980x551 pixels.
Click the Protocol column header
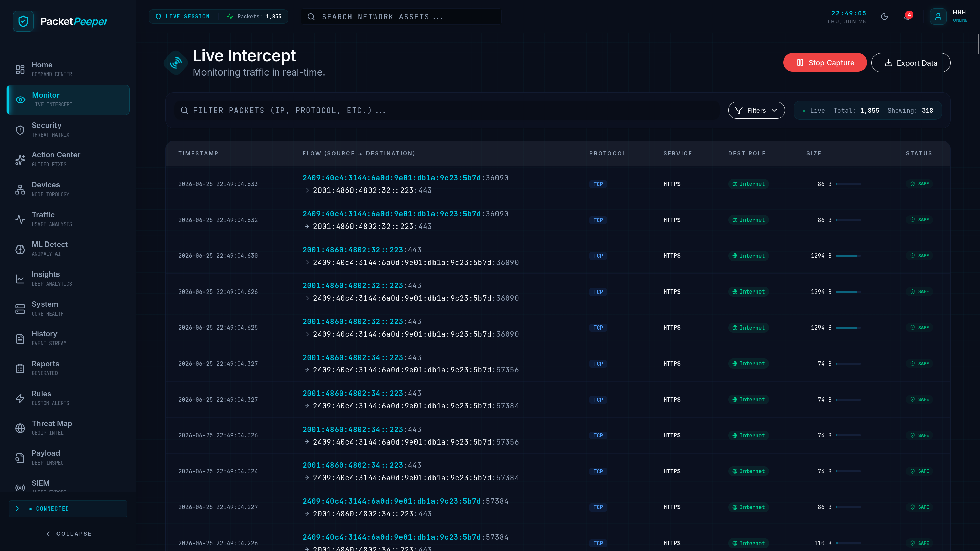607,154
